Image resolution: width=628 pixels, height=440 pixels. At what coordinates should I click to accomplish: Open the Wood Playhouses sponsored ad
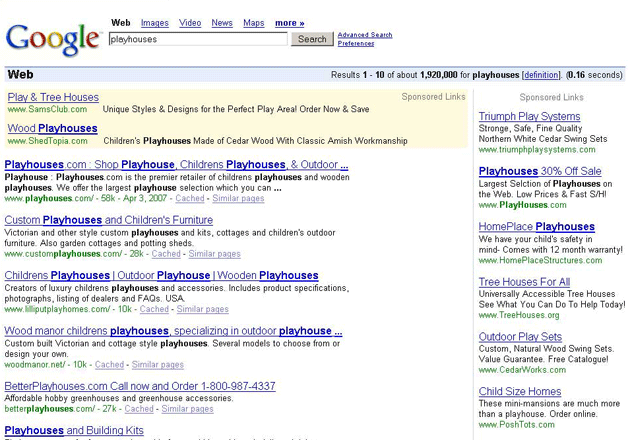point(52,129)
